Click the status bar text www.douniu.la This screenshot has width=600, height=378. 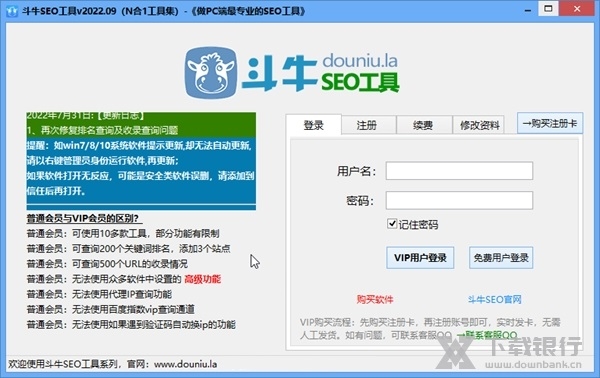coord(186,364)
